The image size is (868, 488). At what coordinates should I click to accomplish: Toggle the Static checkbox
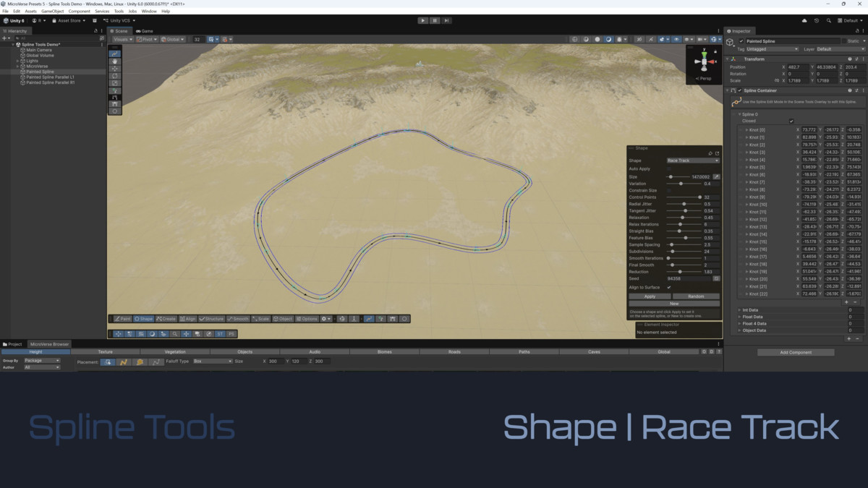[843, 41]
